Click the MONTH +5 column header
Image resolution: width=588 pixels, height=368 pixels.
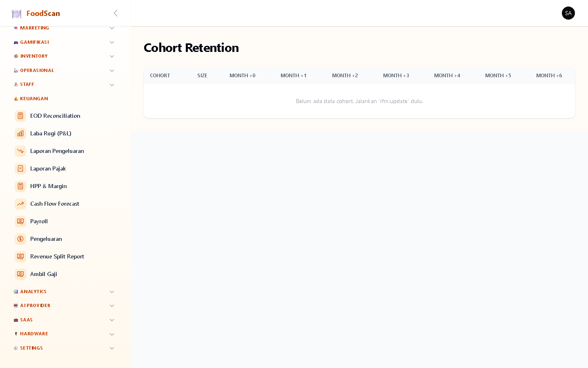tap(498, 76)
